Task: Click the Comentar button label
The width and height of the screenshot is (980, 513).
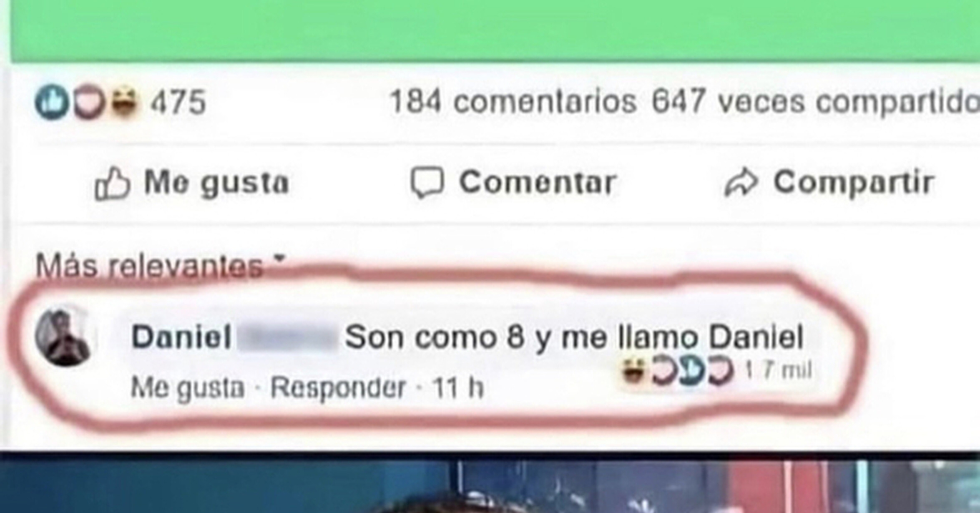Action: pos(538,182)
